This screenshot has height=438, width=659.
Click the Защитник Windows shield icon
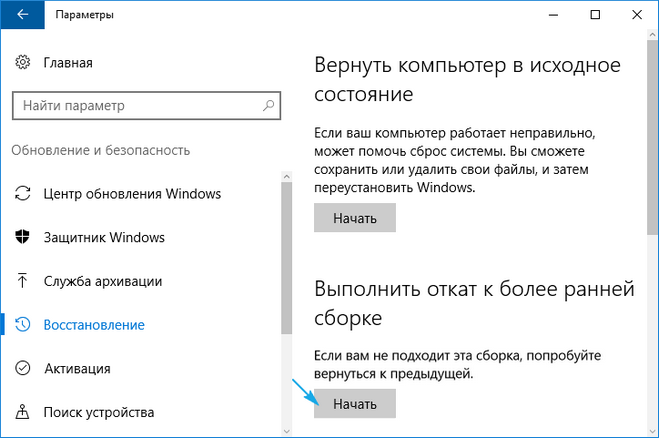[24, 238]
